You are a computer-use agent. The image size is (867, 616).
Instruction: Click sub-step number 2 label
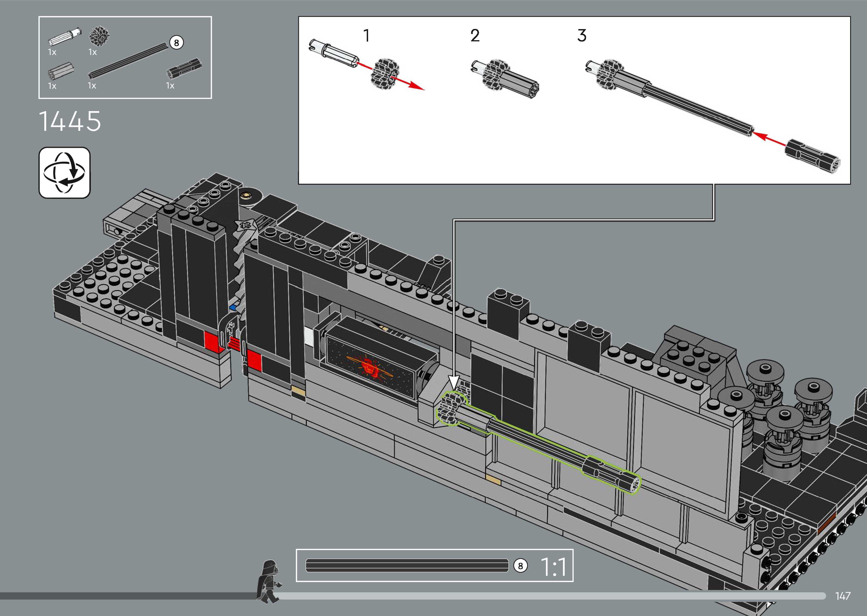[x=475, y=36]
